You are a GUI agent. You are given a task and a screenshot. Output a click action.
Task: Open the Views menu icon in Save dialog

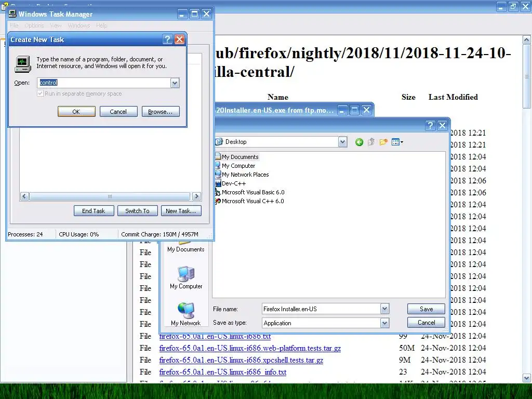click(x=397, y=142)
